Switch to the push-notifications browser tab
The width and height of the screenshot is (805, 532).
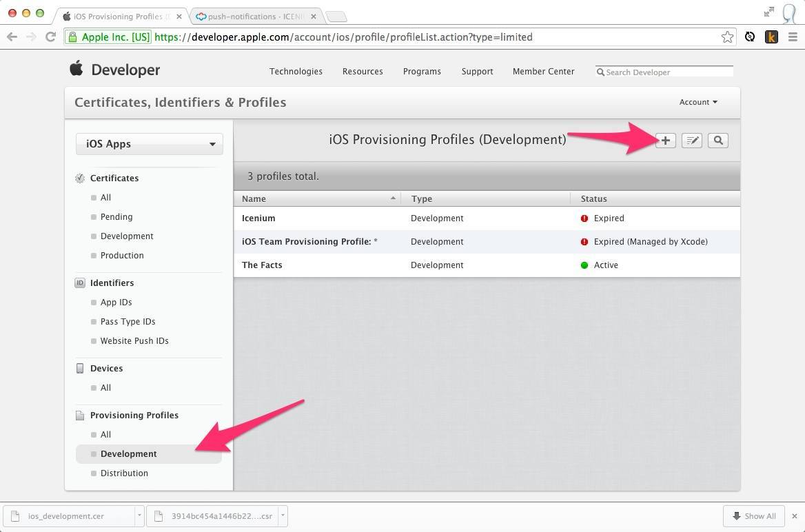(256, 16)
